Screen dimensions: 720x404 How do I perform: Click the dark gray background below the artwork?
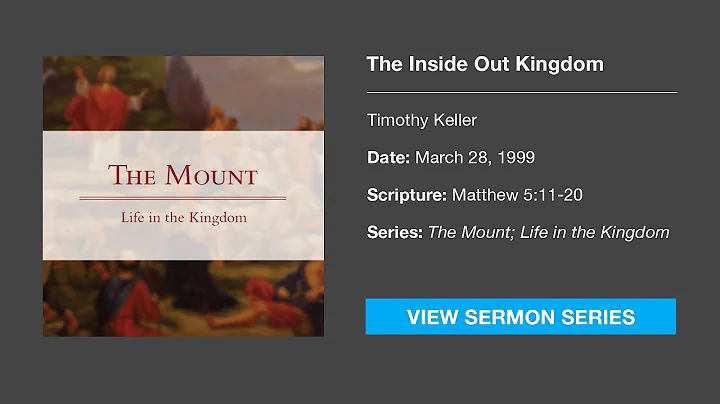tap(183, 370)
